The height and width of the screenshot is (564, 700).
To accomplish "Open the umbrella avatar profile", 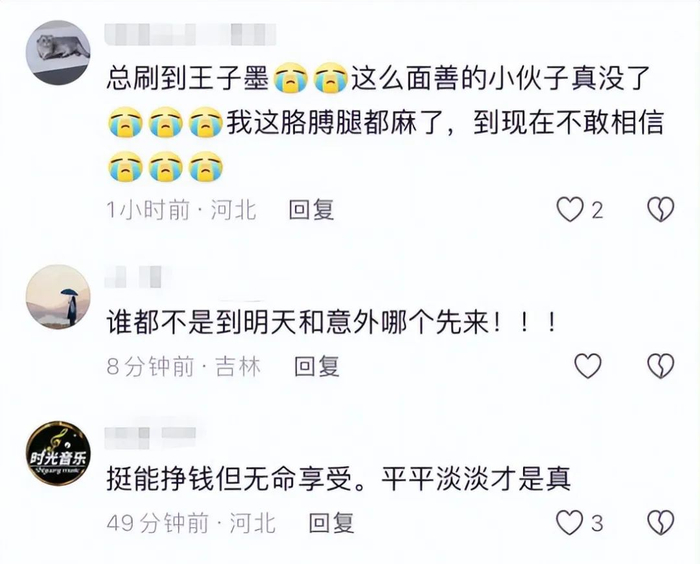I will pos(58,297).
